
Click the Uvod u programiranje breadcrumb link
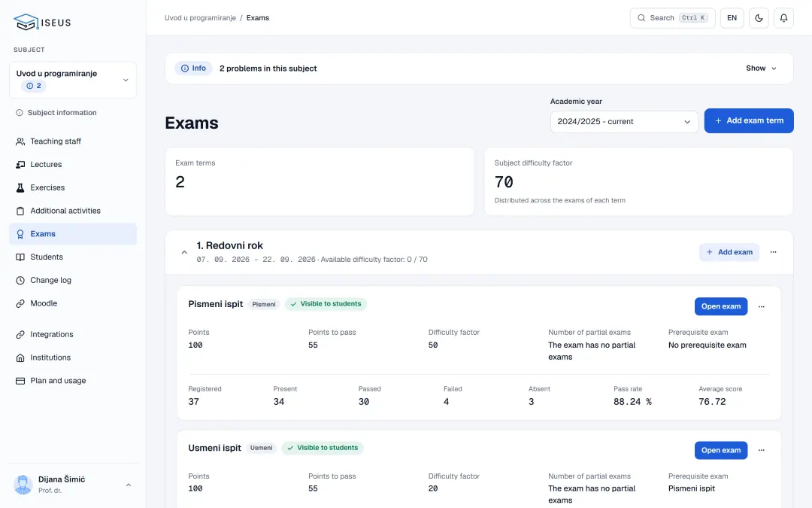201,18
